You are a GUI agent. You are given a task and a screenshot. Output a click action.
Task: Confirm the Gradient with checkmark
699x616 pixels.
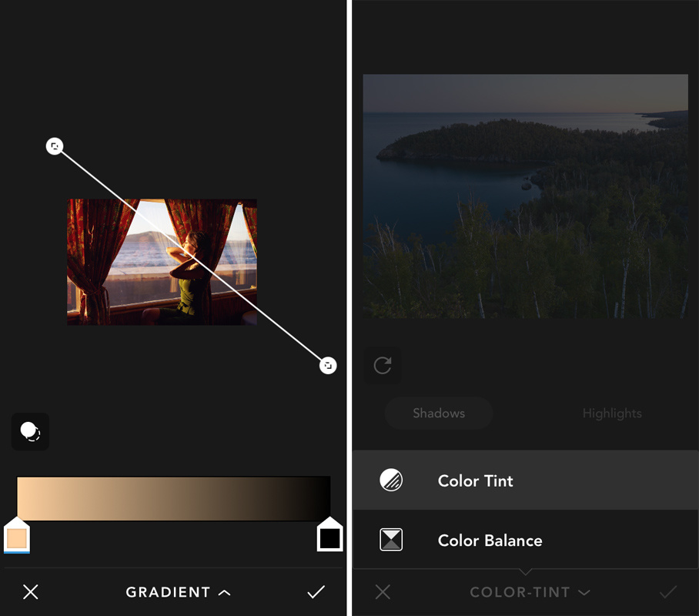pyautogui.click(x=316, y=592)
